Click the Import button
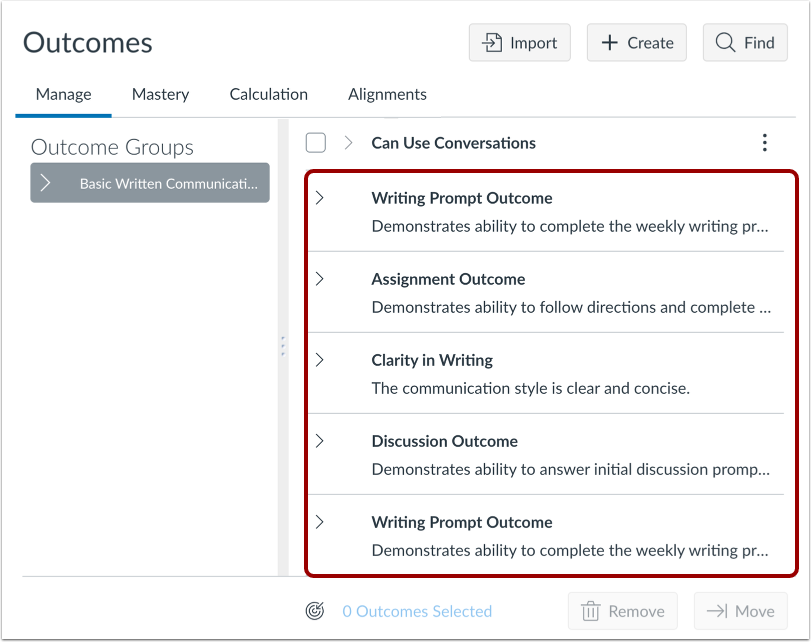Viewport: 811px width, 642px height. pos(519,43)
